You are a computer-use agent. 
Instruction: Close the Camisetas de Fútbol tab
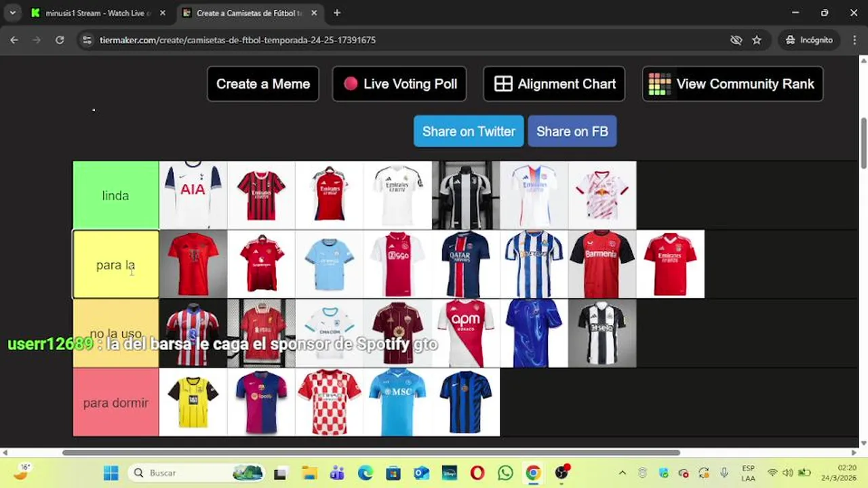[313, 13]
